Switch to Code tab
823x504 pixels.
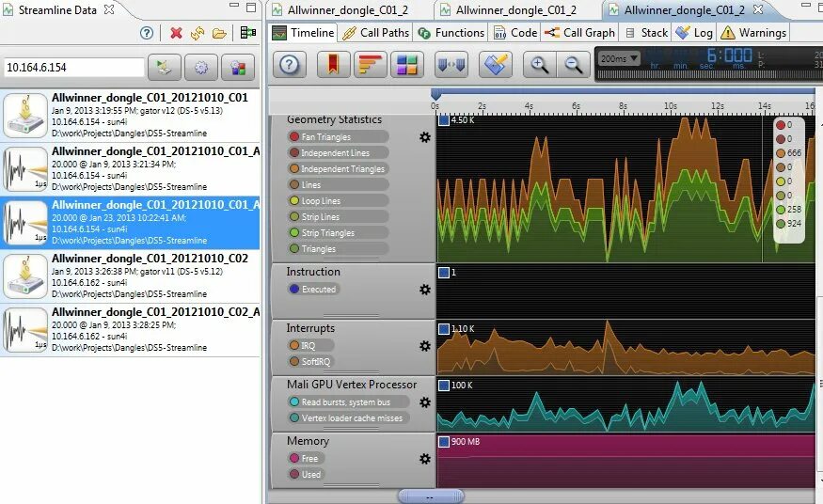515,33
